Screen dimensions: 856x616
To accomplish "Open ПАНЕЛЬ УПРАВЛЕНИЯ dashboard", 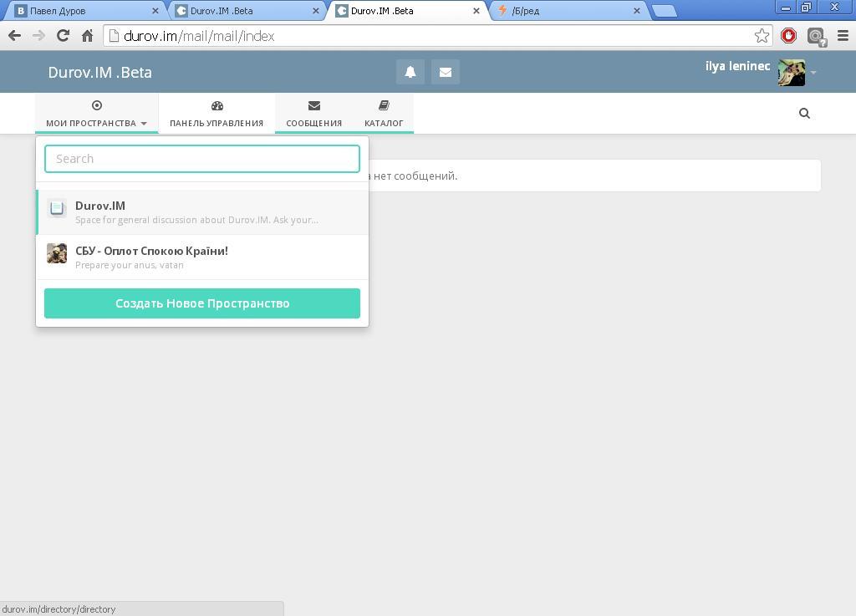I will 217,114.
